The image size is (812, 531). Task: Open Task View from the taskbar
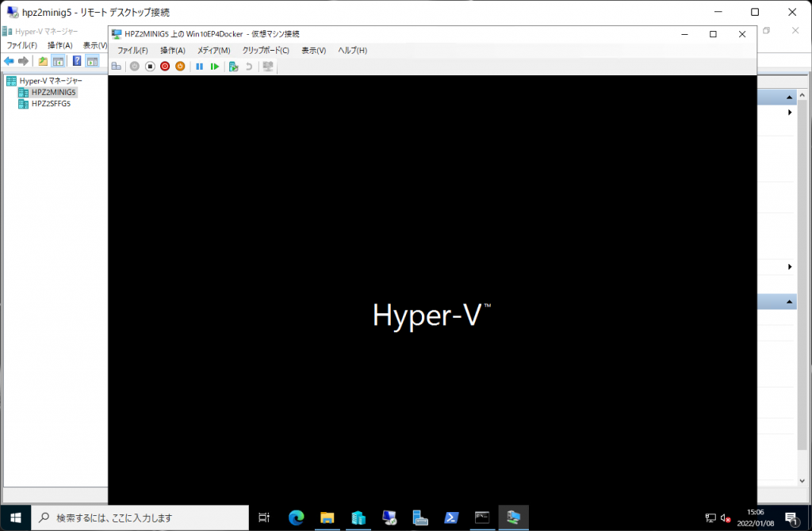tap(264, 518)
